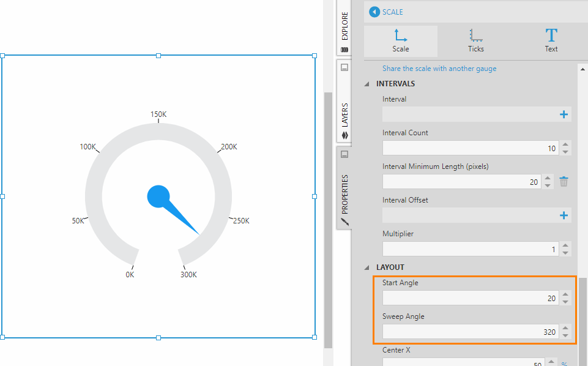
Task: Click Share the scale with another gauge
Action: point(439,69)
